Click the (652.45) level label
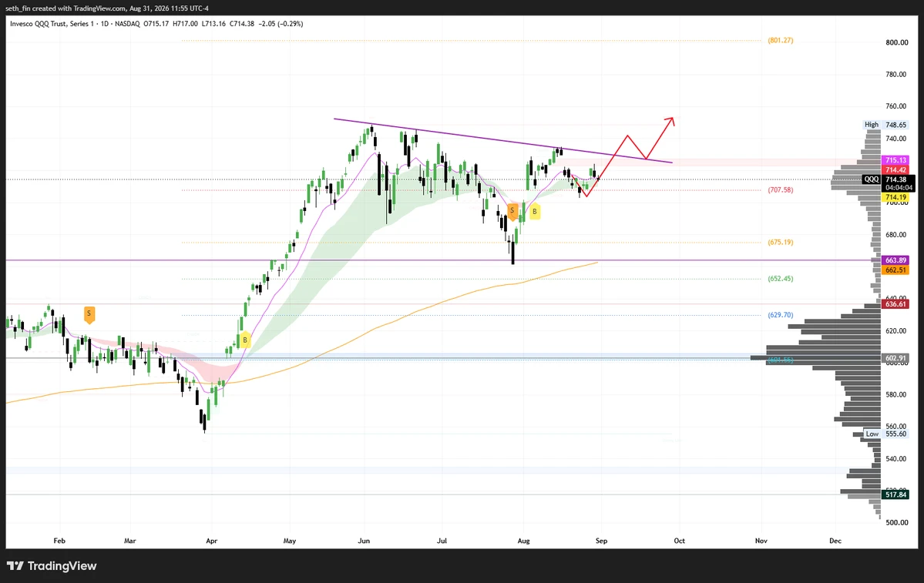This screenshot has height=583, width=924. click(780, 279)
